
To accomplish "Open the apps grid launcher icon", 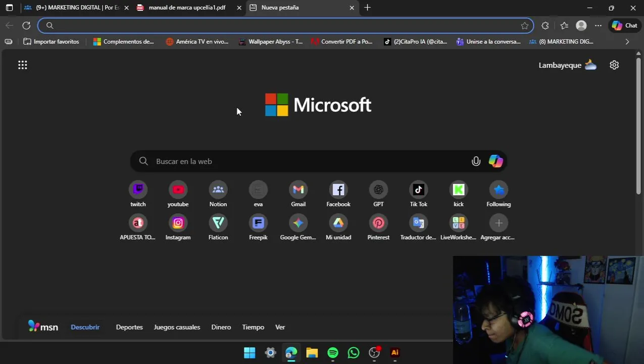I will [x=22, y=65].
